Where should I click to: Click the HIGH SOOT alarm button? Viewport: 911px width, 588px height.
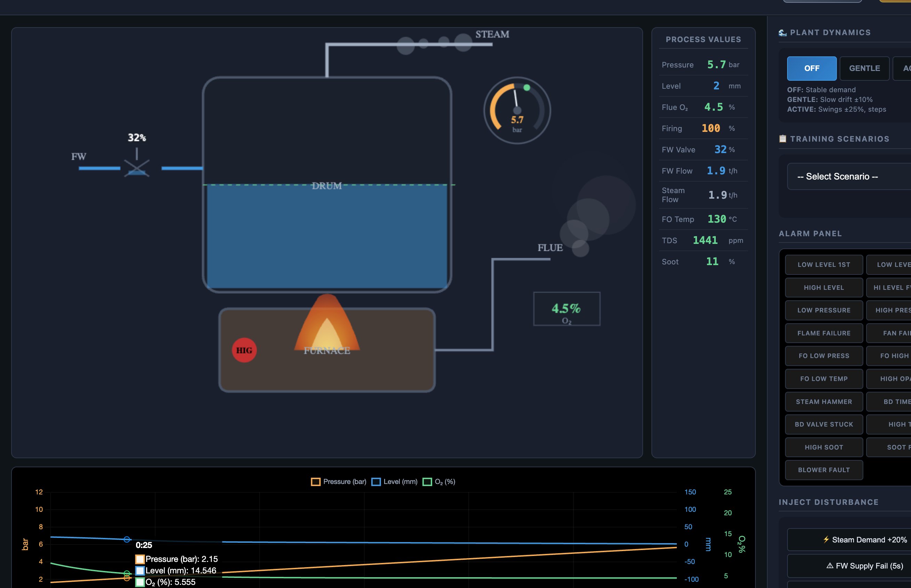click(x=824, y=447)
